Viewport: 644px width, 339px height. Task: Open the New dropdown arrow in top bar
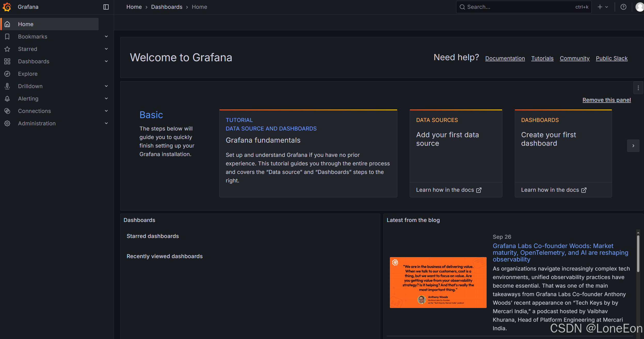click(x=607, y=7)
